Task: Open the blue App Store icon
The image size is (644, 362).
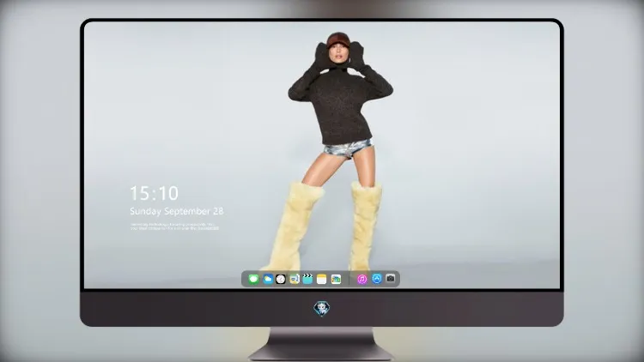Action: coord(377,279)
